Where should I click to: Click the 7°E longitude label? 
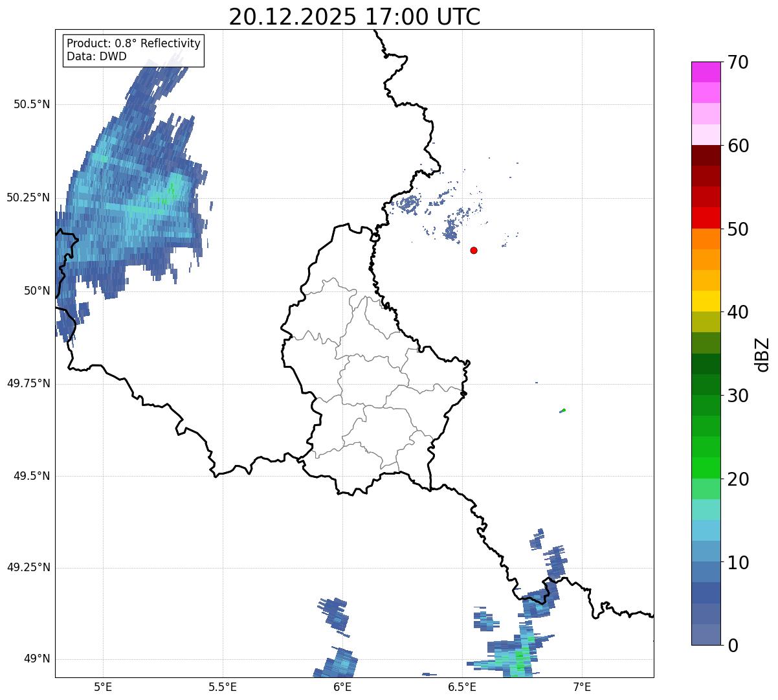583,687
